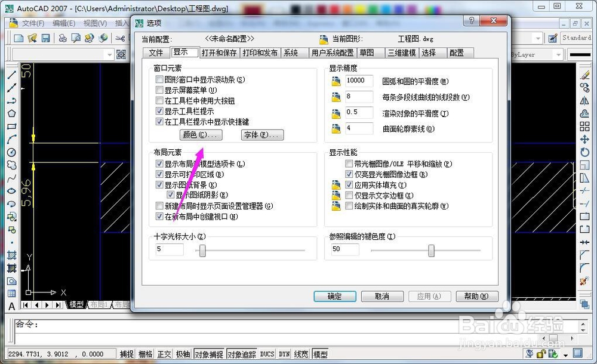Uncheck 显示工具栏提示 option

[159, 111]
